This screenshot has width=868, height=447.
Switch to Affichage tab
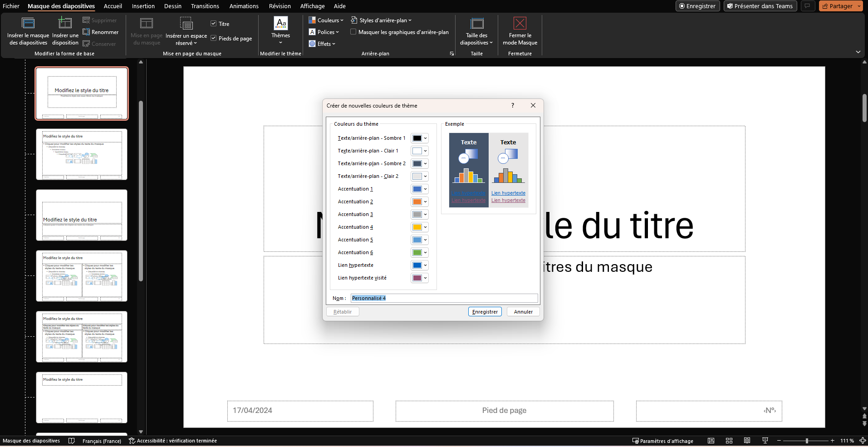click(313, 6)
